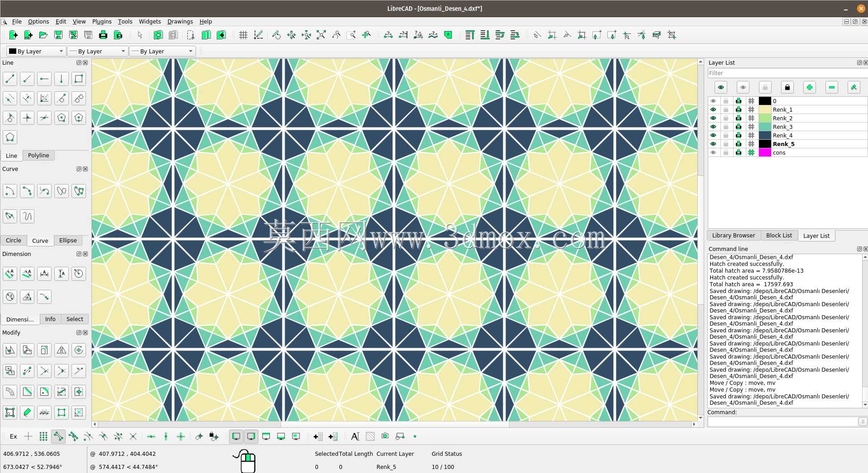Click the canvas horizontal scrollbar
This screenshot has width=868, height=473.
[394, 424]
